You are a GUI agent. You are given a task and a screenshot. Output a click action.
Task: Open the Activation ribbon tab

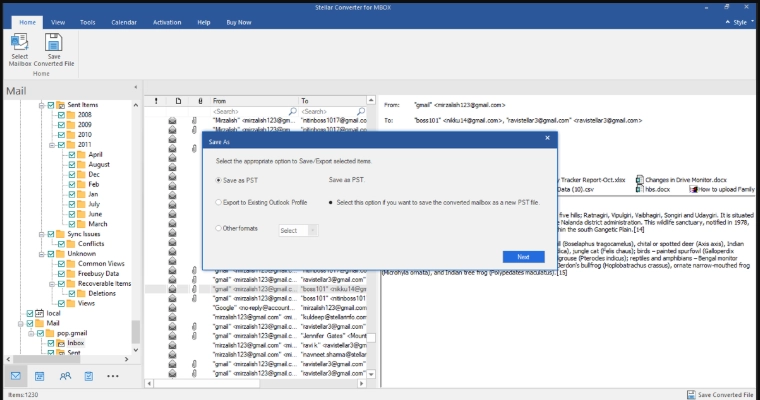coord(167,22)
